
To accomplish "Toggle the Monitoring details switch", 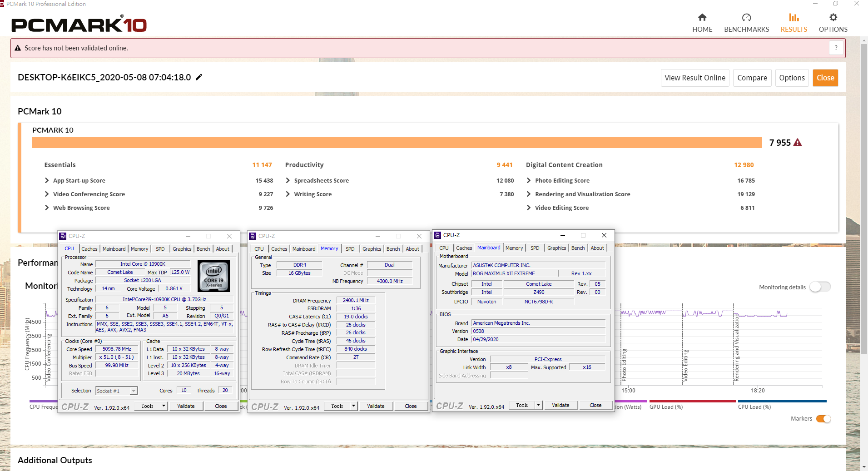I will [820, 287].
